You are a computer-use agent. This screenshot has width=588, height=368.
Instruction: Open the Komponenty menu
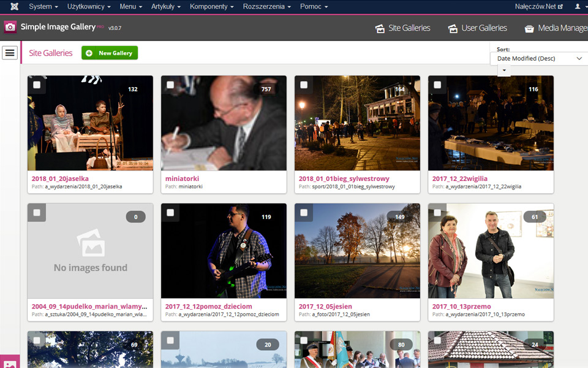211,6
